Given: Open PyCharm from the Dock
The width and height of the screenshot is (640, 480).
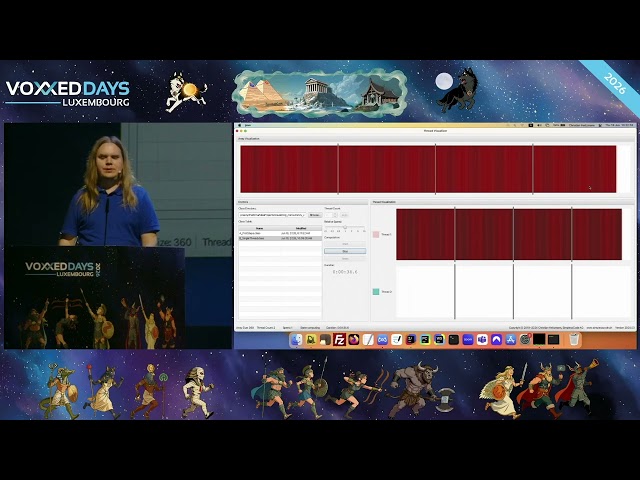Looking at the screenshot, I should click(x=425, y=340).
